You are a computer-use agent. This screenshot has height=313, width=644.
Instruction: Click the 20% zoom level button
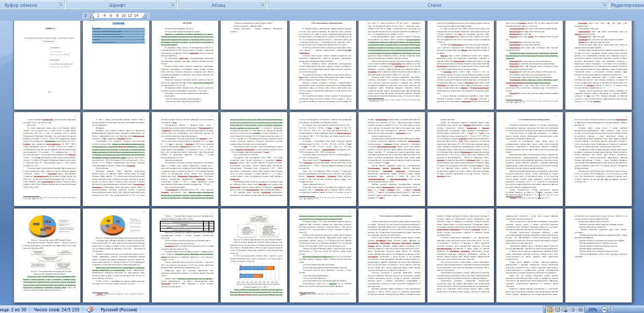[592, 310]
